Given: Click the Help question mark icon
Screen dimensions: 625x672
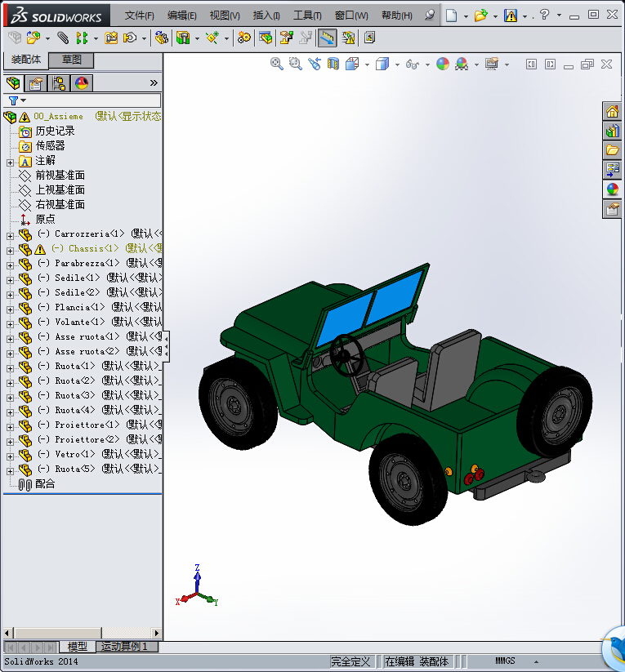Looking at the screenshot, I should (x=544, y=15).
